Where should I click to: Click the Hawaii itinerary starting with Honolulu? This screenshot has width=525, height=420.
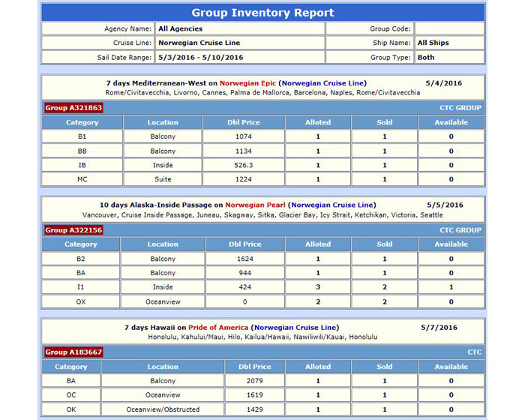click(x=262, y=337)
